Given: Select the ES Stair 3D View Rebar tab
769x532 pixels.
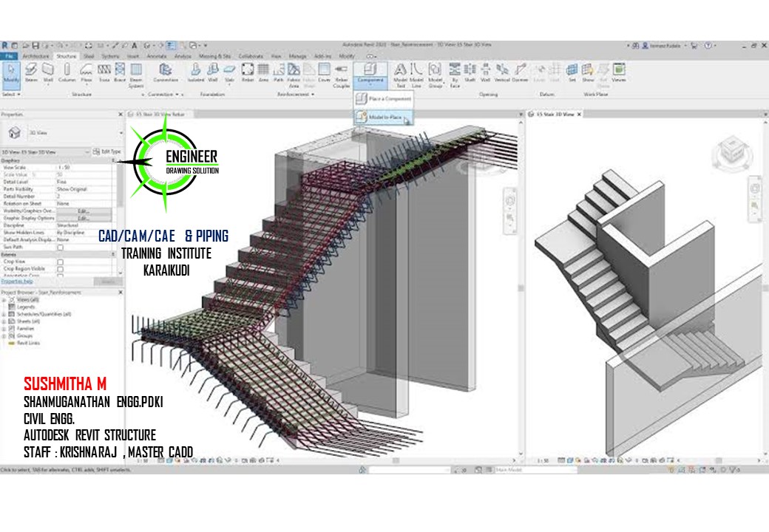Looking at the screenshot, I should (x=160, y=114).
